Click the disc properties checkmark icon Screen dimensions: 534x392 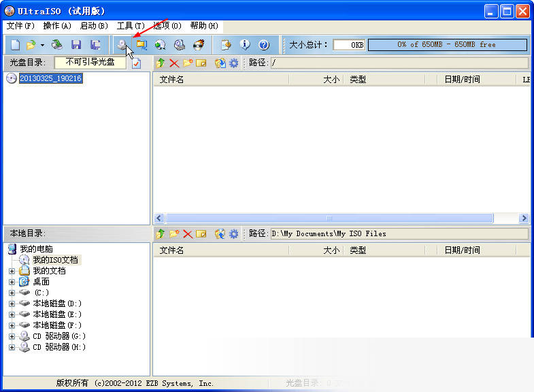click(136, 63)
